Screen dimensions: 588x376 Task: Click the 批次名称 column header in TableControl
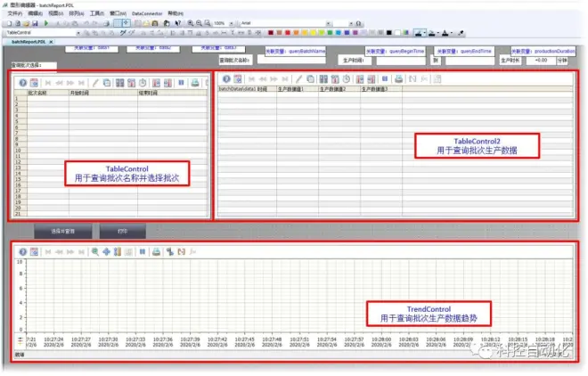[47, 93]
